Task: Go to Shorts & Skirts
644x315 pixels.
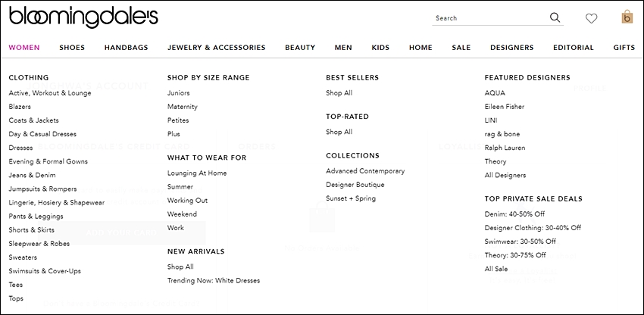Action: pos(31,230)
